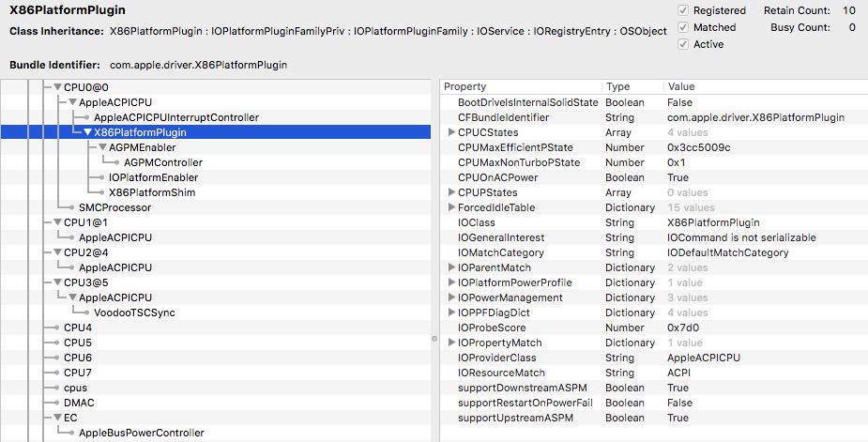Sort by the Property column header
The image size is (868, 442).
tap(521, 86)
